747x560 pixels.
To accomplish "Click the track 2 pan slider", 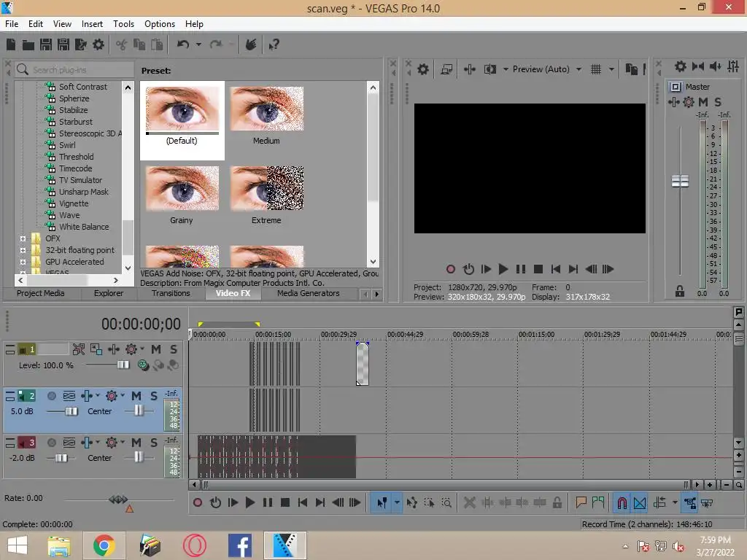I will (x=139, y=411).
